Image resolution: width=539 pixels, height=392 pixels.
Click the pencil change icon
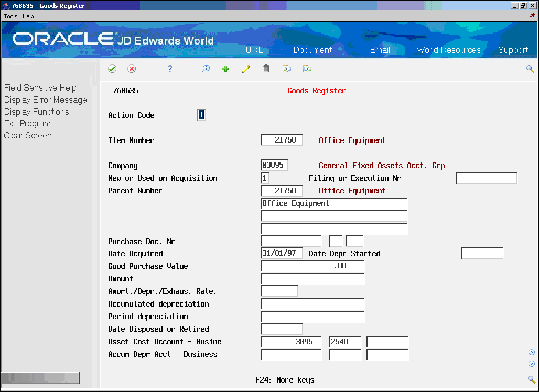click(246, 69)
